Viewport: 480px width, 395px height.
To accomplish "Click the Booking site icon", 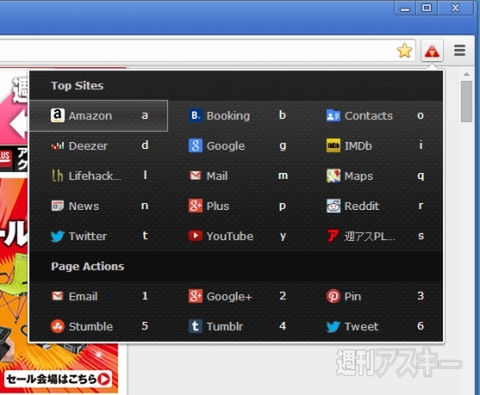I will pyautogui.click(x=195, y=116).
